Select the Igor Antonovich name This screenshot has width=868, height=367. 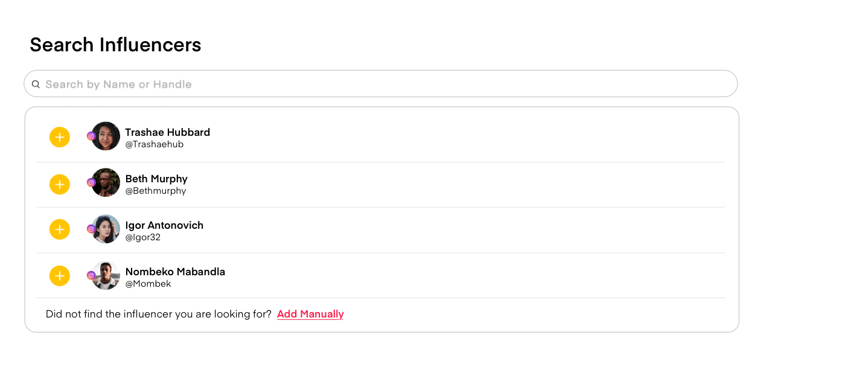(164, 225)
